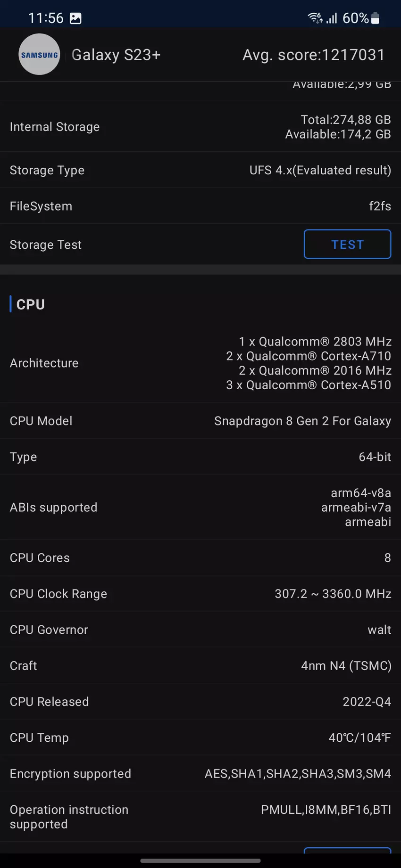The image size is (401, 868).
Task: Select the Encryption supported row
Action: tap(200, 774)
